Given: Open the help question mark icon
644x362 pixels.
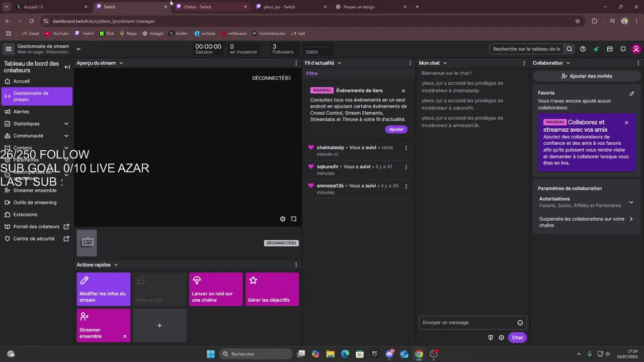Looking at the screenshot, I should (x=583, y=49).
